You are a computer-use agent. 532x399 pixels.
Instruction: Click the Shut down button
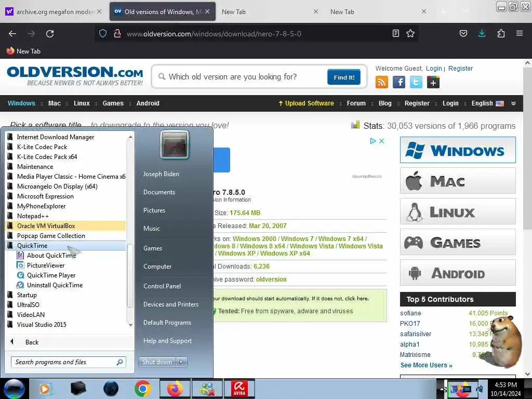(157, 362)
